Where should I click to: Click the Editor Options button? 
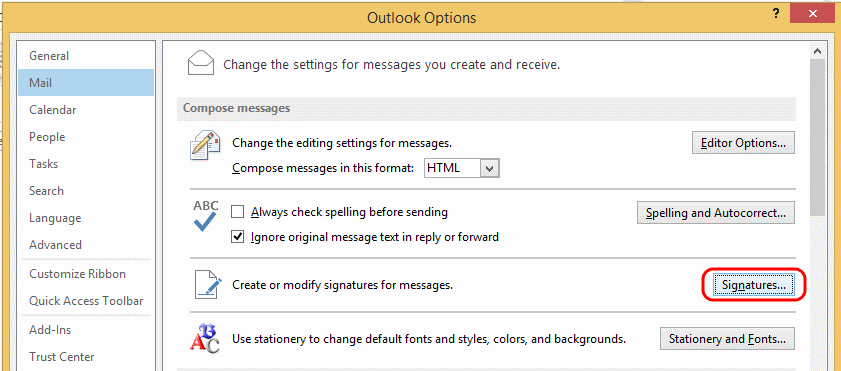(x=743, y=143)
